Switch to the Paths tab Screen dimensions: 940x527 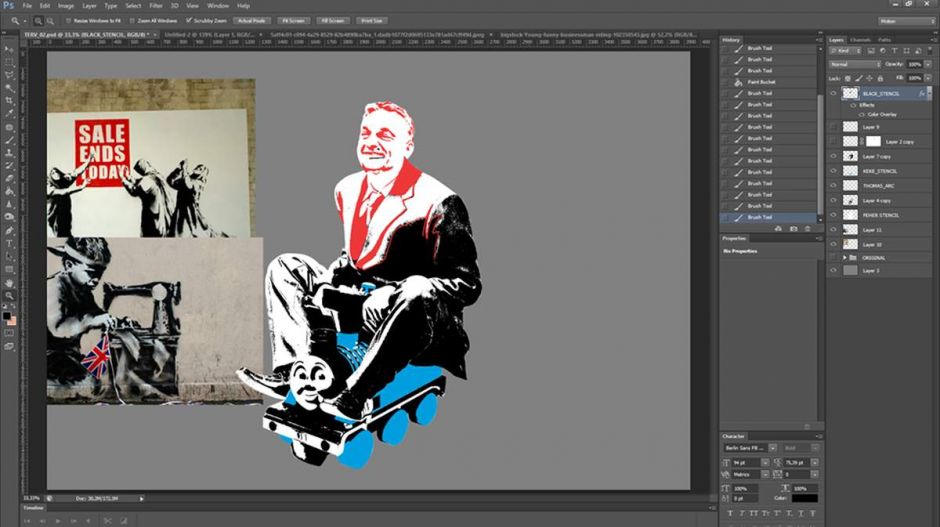(x=884, y=40)
